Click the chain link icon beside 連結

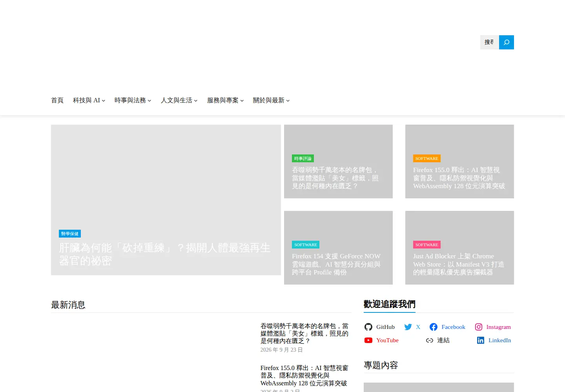pyautogui.click(x=430, y=340)
